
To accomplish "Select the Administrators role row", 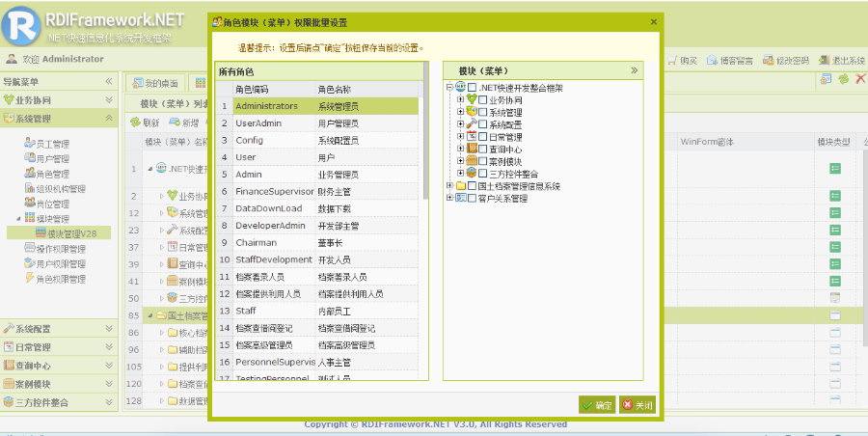I will (x=317, y=106).
